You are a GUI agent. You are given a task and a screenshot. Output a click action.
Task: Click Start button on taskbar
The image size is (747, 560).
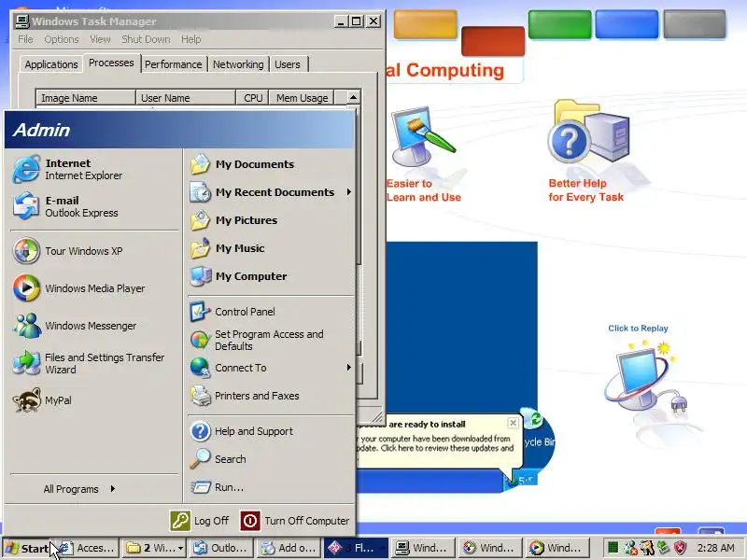[27, 548]
